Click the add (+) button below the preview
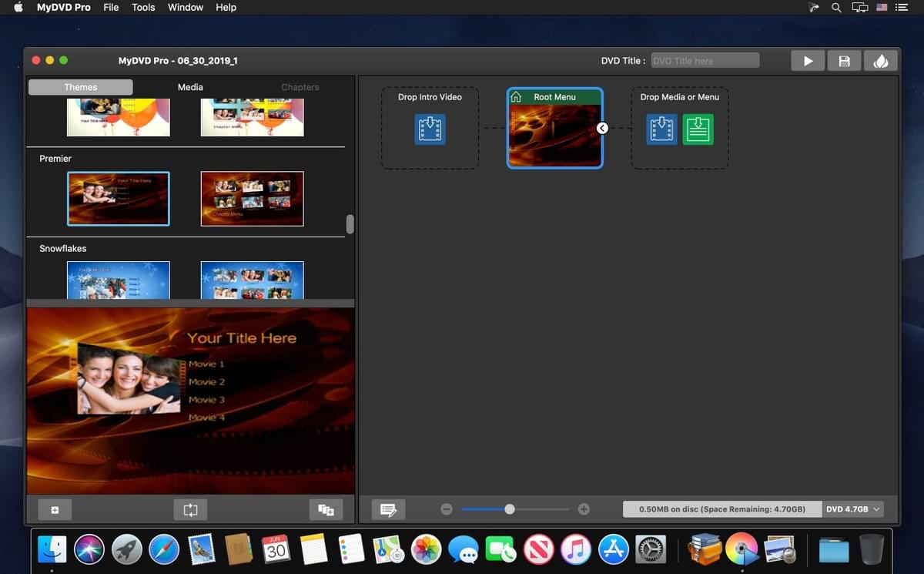Viewport: 924px width, 574px height. pyautogui.click(x=55, y=510)
